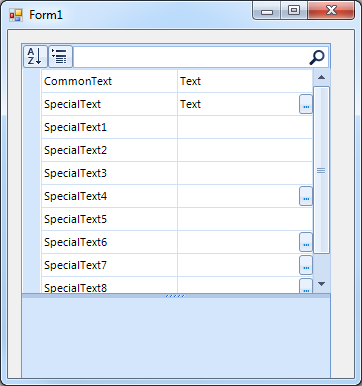362x386 pixels.
Task: Sort properties alphabetically with AZ icon
Action: [35, 56]
